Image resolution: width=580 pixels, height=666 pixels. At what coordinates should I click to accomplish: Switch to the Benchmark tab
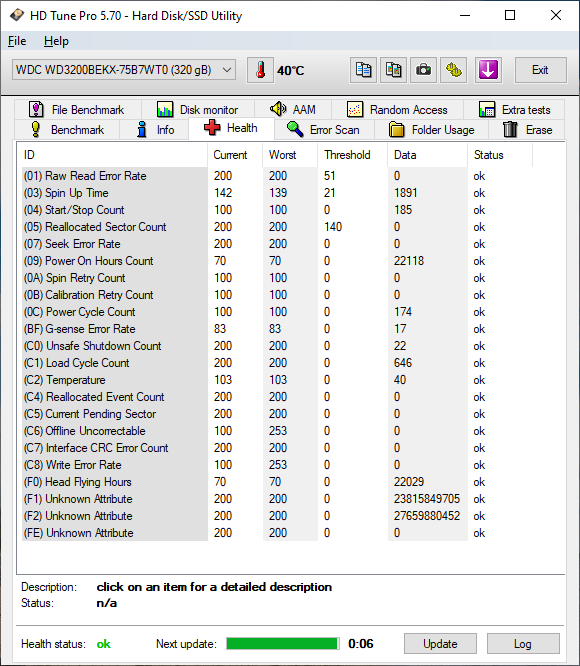coord(67,130)
